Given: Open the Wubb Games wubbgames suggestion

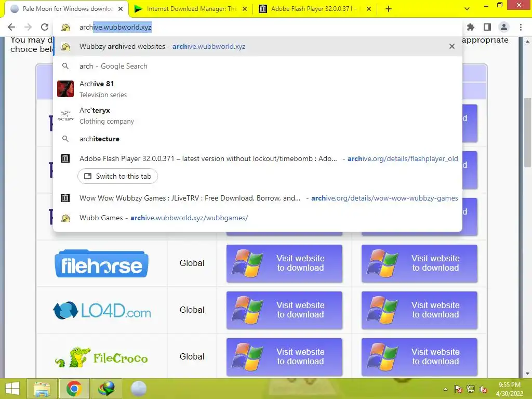Looking at the screenshot, I should coord(258,218).
